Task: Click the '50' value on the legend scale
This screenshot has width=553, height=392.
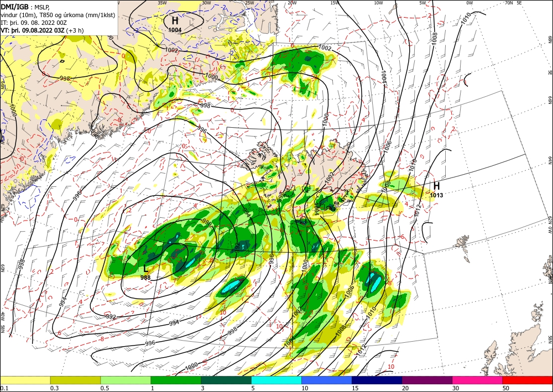Action: pos(506,388)
